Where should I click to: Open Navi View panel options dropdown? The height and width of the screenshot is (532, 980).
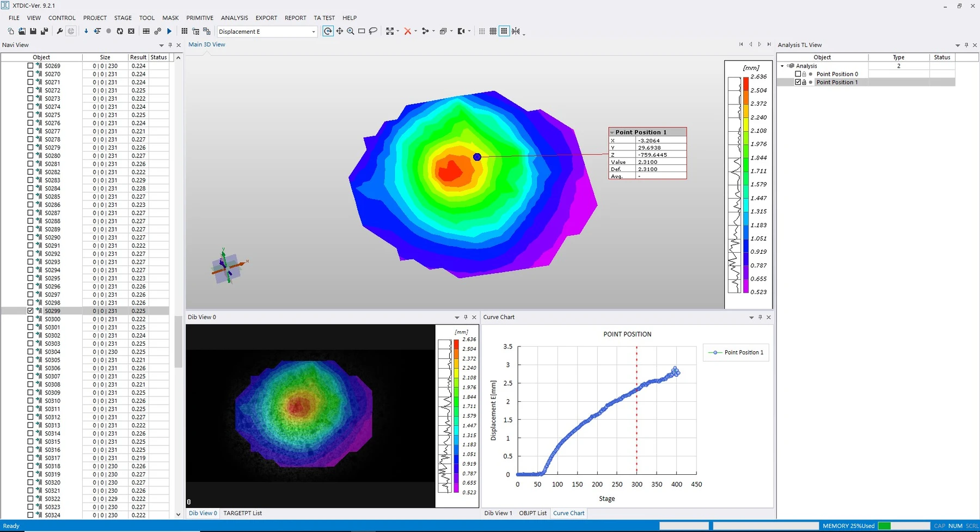pos(161,45)
